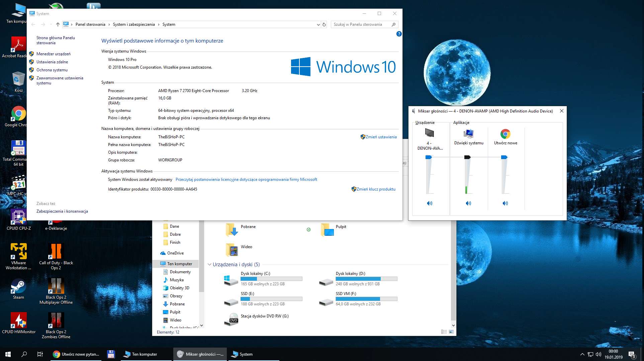The height and width of the screenshot is (361, 644).
Task: Click the help question mark icon in System window
Action: [x=399, y=34]
